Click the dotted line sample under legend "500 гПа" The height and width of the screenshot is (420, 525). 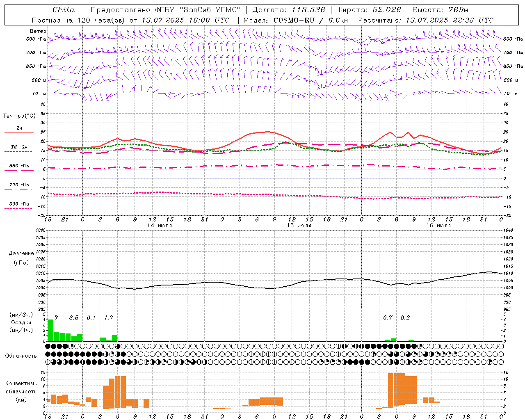(x=18, y=208)
